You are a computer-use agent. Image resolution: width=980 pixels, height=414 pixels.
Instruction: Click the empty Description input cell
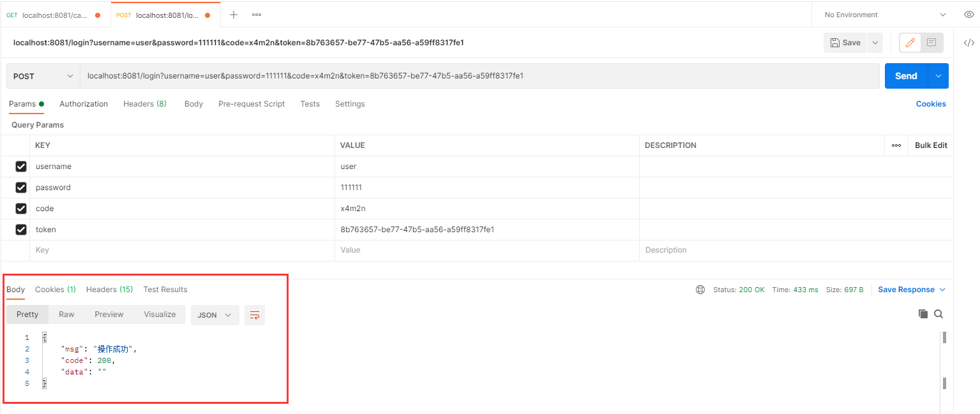coord(796,251)
